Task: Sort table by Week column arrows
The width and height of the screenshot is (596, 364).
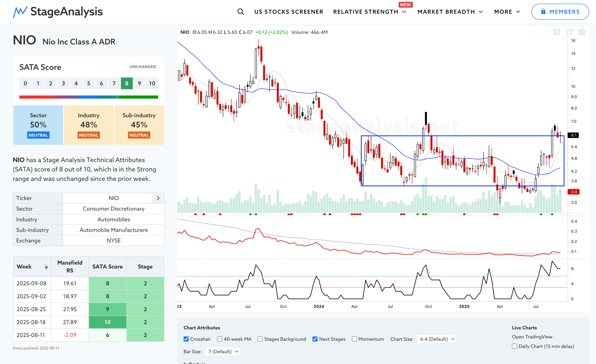Action: coord(46,267)
